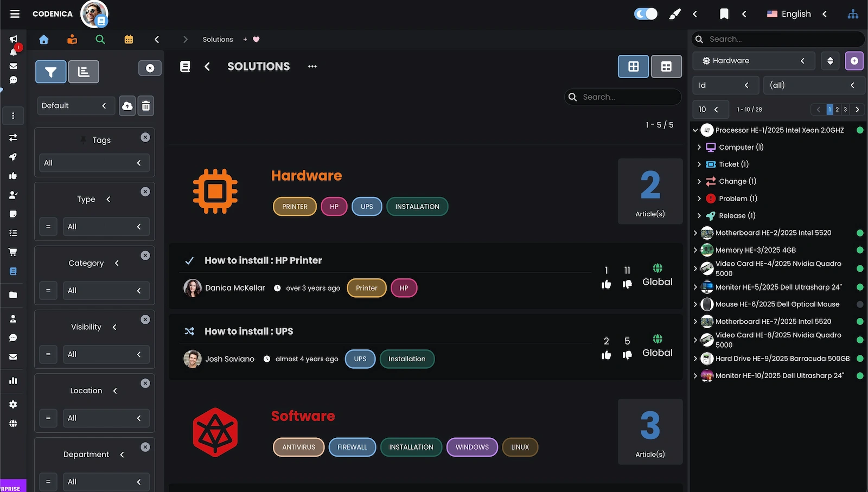
Task: Click the trash icon next to Default
Action: click(x=145, y=106)
